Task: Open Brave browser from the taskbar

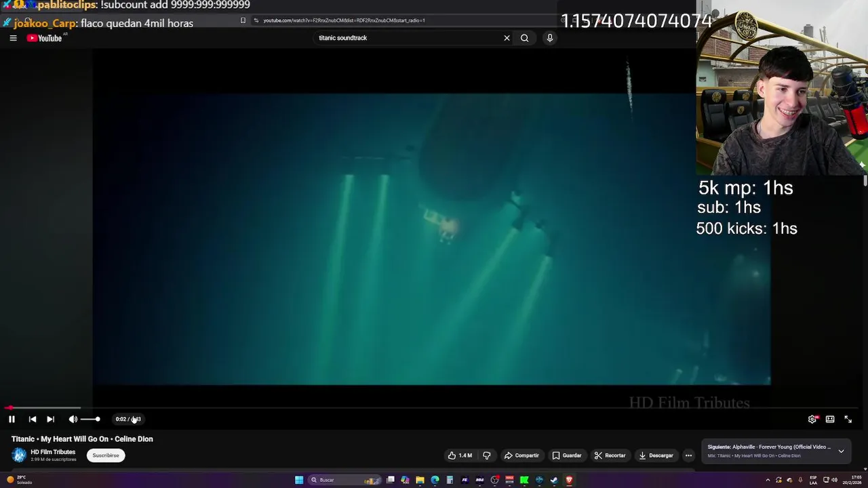Action: (569, 480)
